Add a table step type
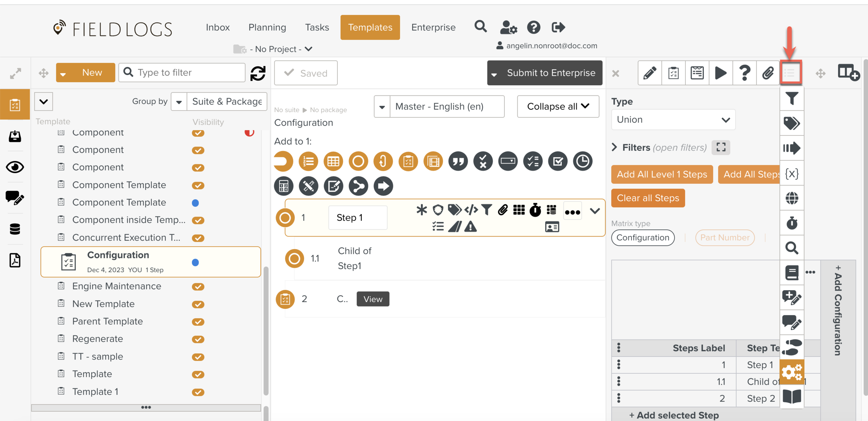The height and width of the screenshot is (421, 868). (333, 161)
